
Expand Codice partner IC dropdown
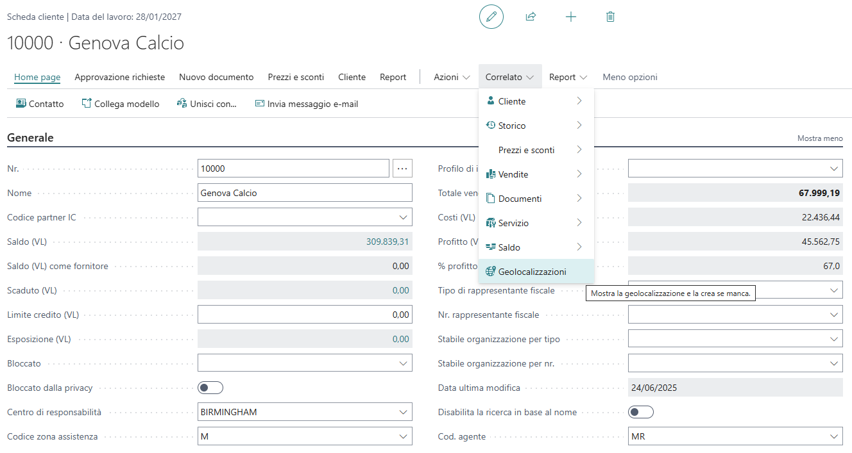(x=403, y=217)
